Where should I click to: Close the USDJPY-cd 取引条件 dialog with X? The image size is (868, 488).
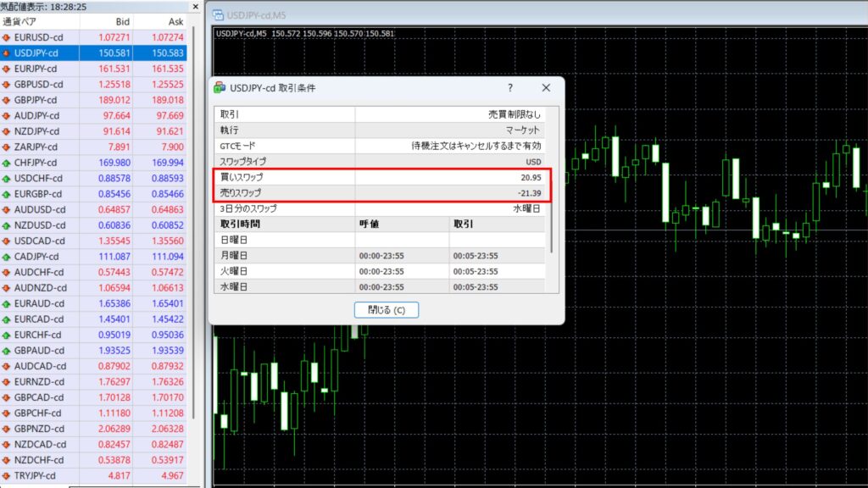[546, 87]
